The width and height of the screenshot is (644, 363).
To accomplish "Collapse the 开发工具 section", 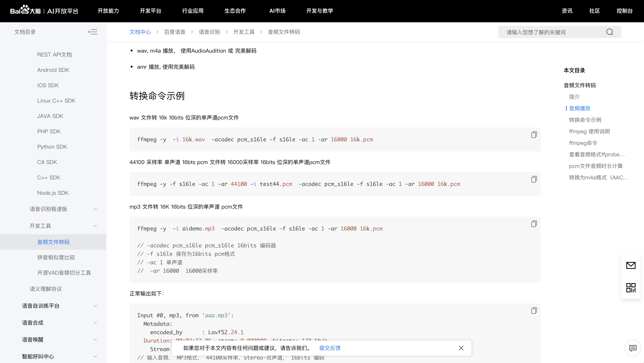I will point(95,226).
